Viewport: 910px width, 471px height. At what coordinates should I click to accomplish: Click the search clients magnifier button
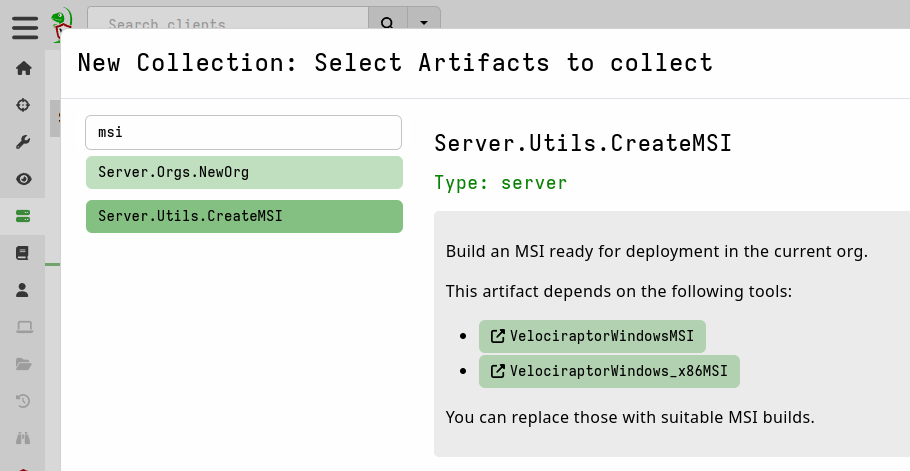click(x=388, y=23)
